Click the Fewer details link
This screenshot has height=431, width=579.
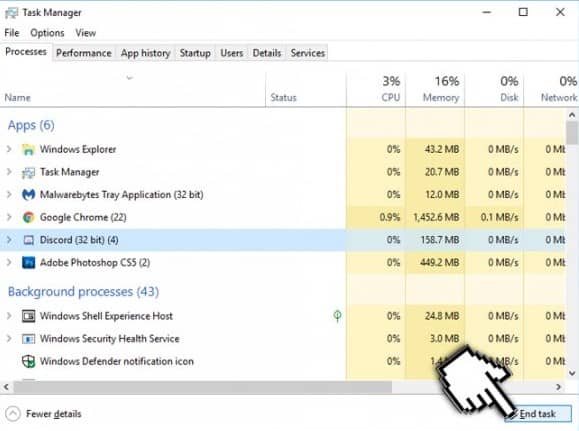pos(54,414)
